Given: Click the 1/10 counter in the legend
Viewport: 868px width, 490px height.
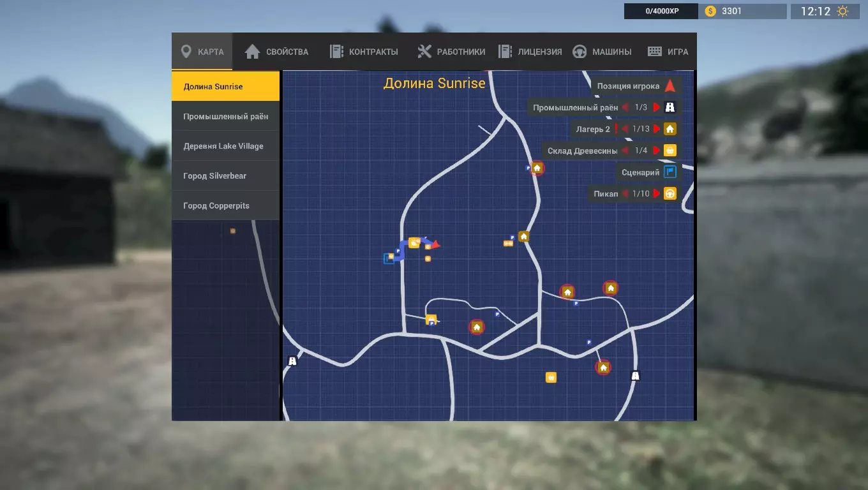Looking at the screenshot, I should pos(641,193).
